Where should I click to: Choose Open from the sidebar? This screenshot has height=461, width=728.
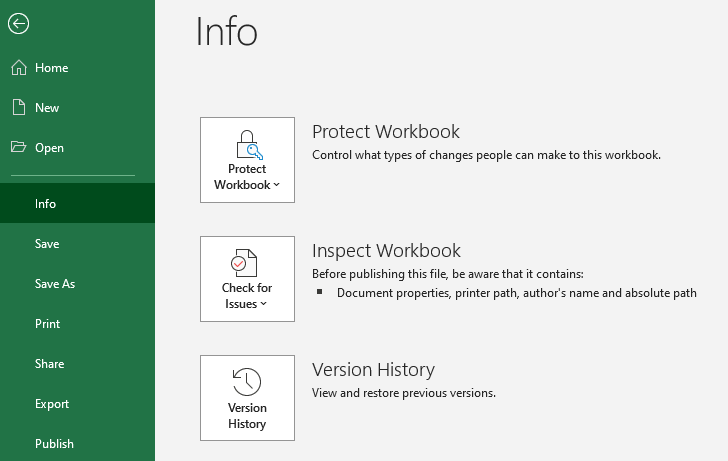coord(78,148)
